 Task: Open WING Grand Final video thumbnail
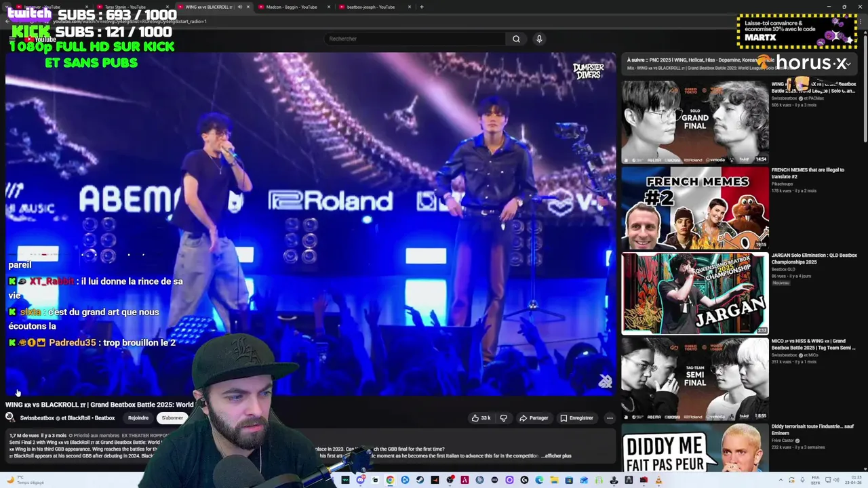tap(695, 122)
